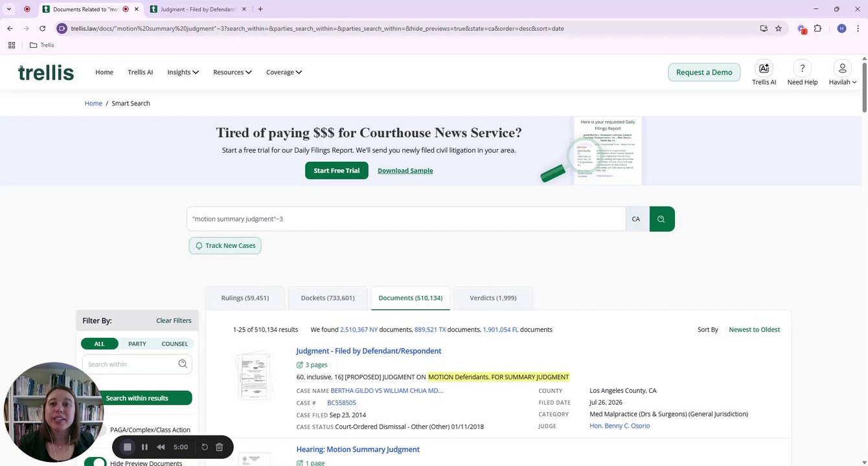The height and width of the screenshot is (466, 868).
Task: Toggle the Hide Preview Documents switch
Action: pyautogui.click(x=96, y=462)
